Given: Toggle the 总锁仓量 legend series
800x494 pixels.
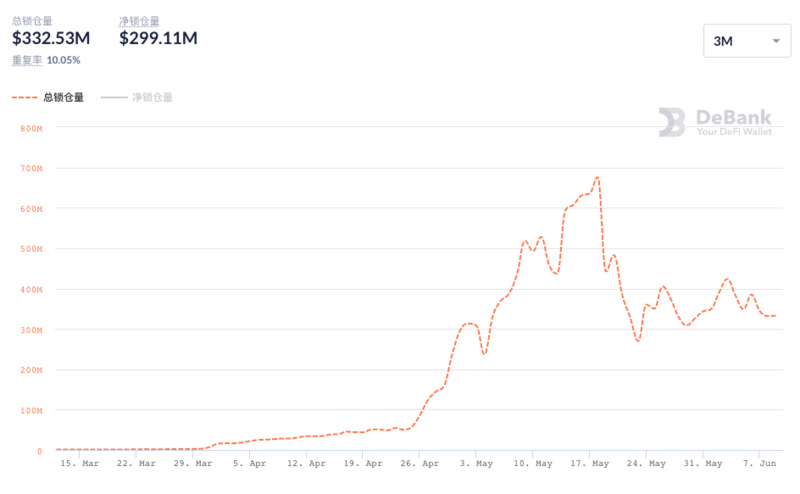Looking at the screenshot, I should 63,97.
